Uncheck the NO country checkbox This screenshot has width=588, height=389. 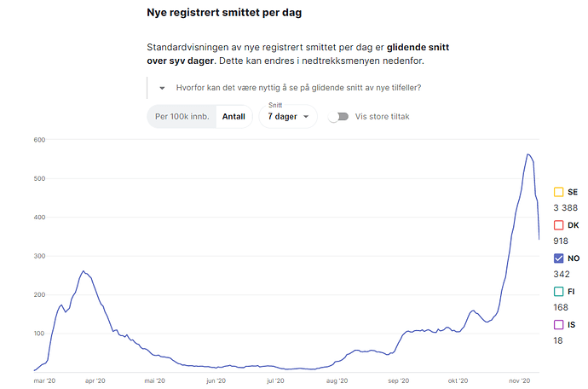pyautogui.click(x=559, y=258)
